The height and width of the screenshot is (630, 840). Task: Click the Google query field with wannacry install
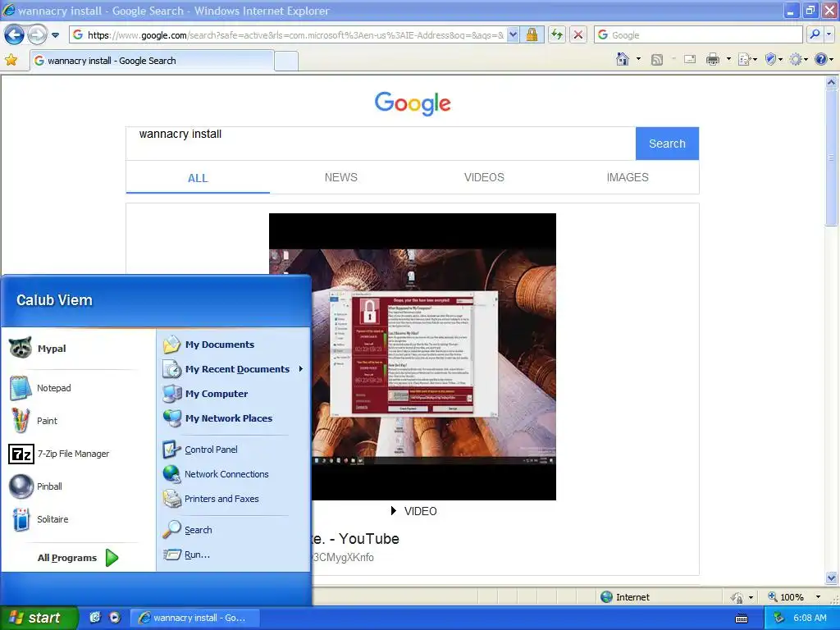click(381, 144)
